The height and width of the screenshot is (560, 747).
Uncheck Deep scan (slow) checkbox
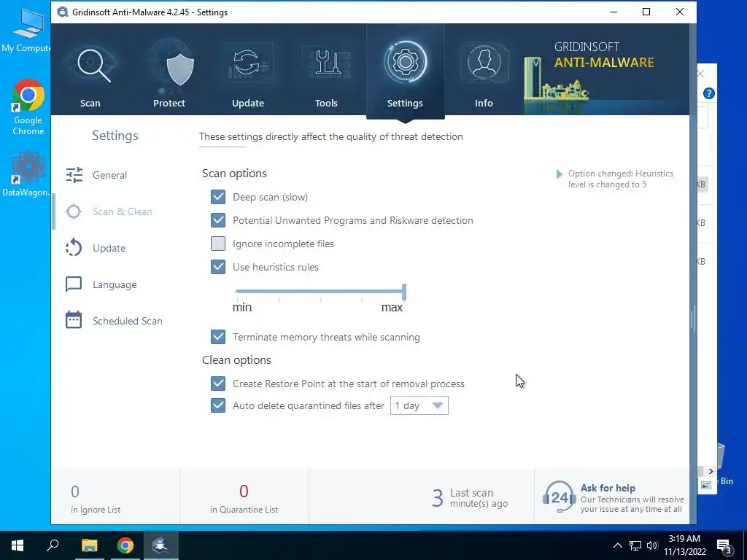pyautogui.click(x=218, y=197)
